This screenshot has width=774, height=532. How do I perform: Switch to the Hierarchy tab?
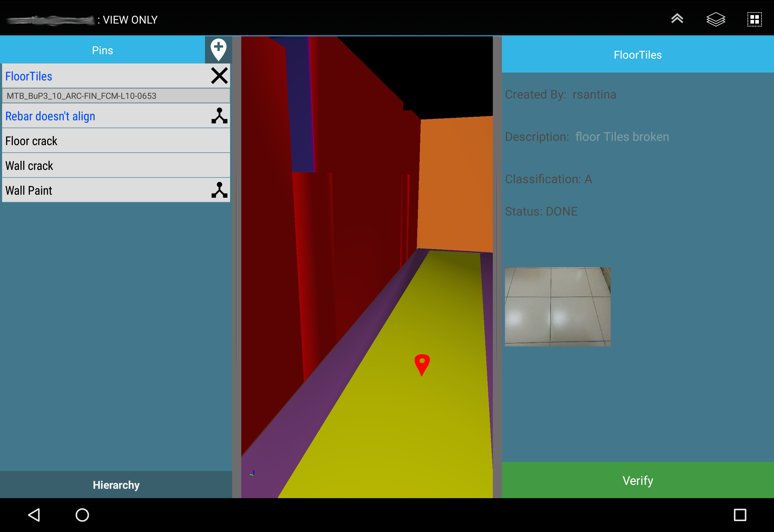[x=116, y=485]
